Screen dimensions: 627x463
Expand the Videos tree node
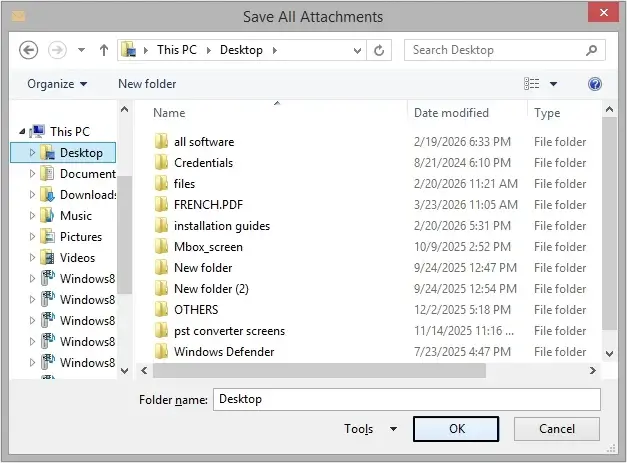coord(32,257)
